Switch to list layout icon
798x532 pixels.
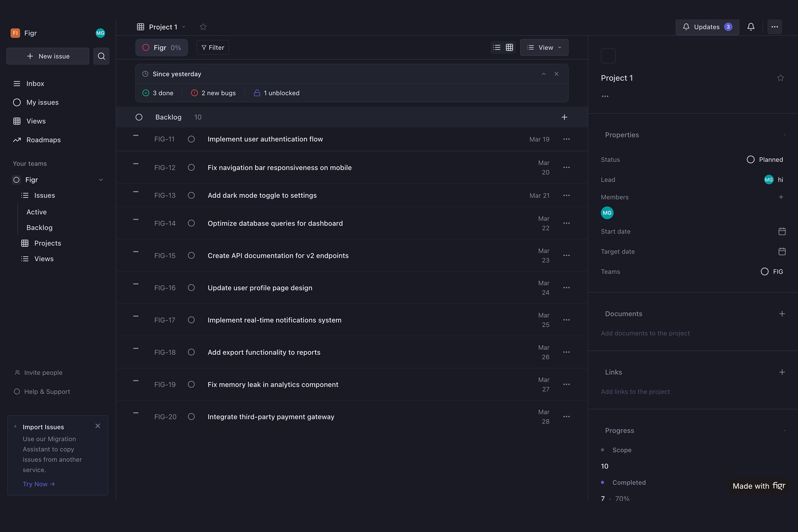click(497, 47)
